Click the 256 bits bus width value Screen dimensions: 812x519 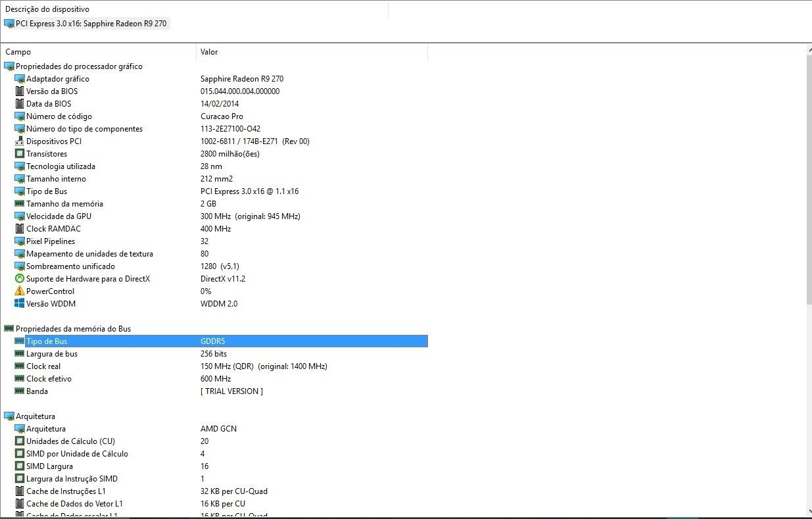(x=213, y=354)
